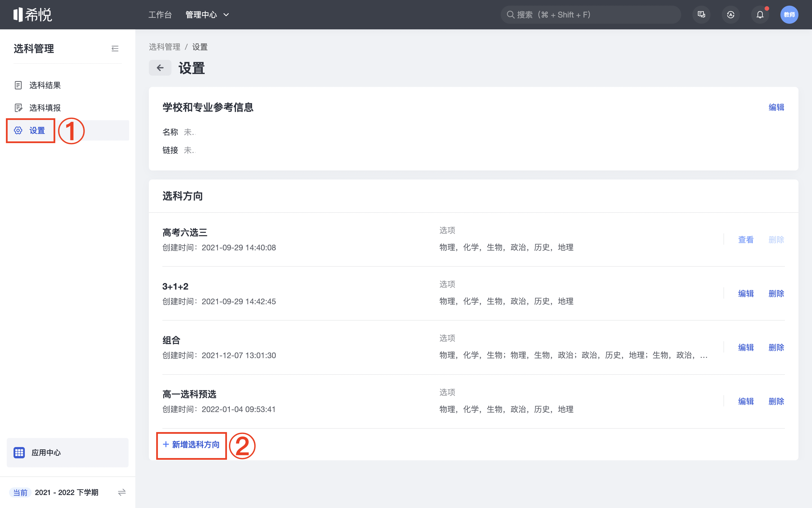Click the 当前 semester tag
Image resolution: width=812 pixels, height=508 pixels.
click(x=20, y=492)
